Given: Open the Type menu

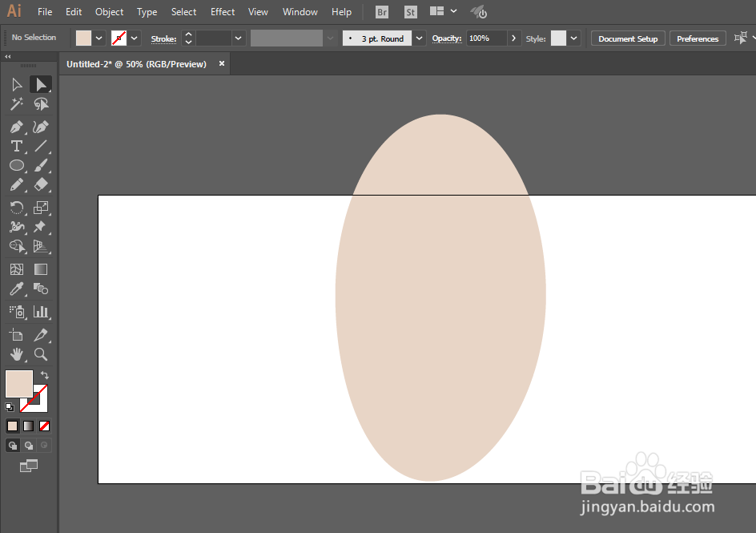Looking at the screenshot, I should pyautogui.click(x=147, y=12).
